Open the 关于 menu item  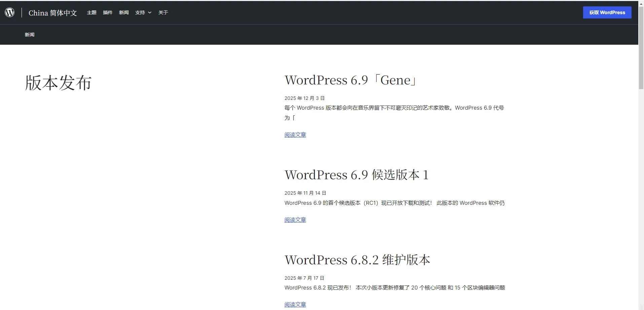pyautogui.click(x=163, y=12)
